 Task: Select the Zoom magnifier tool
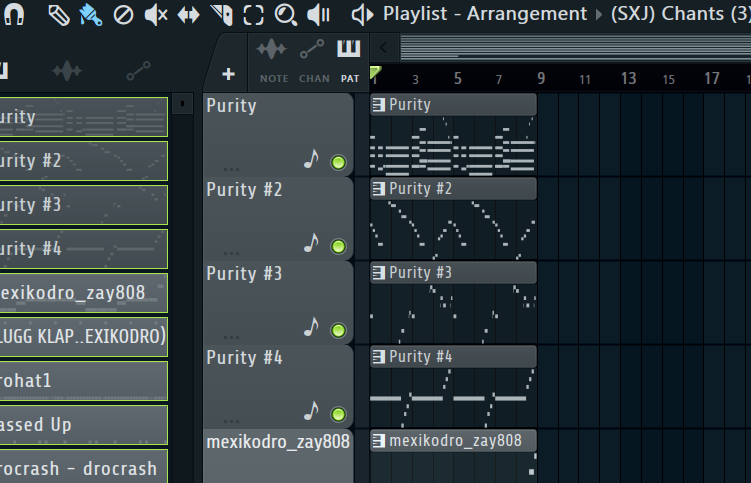[286, 15]
